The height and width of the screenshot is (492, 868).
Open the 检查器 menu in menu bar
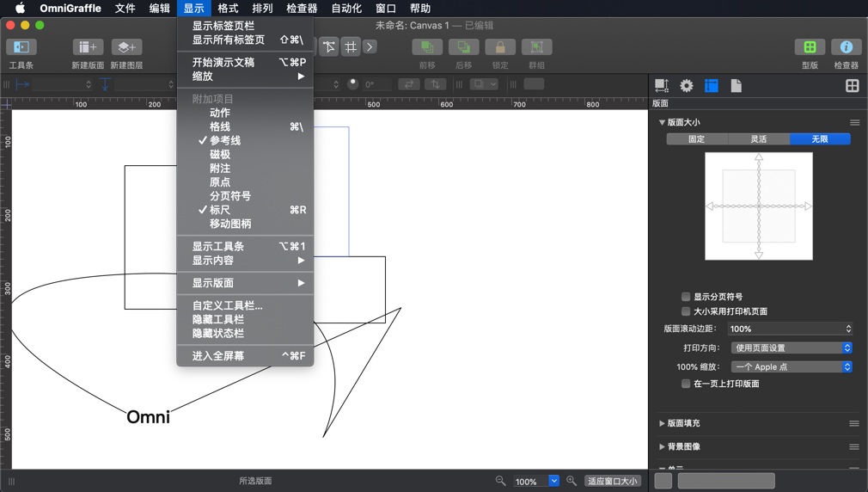pyautogui.click(x=302, y=9)
